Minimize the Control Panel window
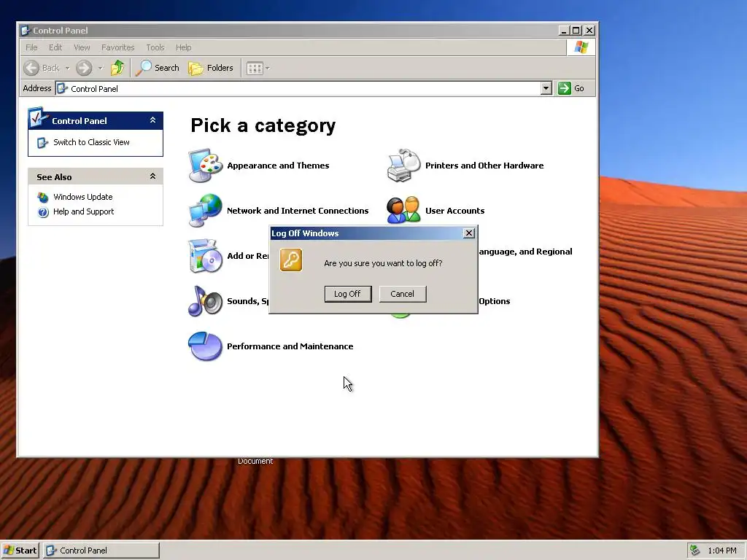This screenshot has width=747, height=560. (x=564, y=31)
